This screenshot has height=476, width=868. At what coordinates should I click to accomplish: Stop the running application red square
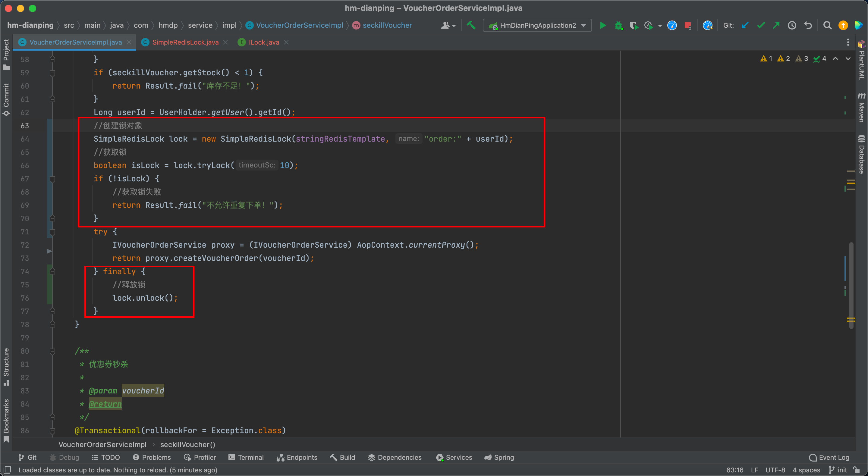point(688,25)
